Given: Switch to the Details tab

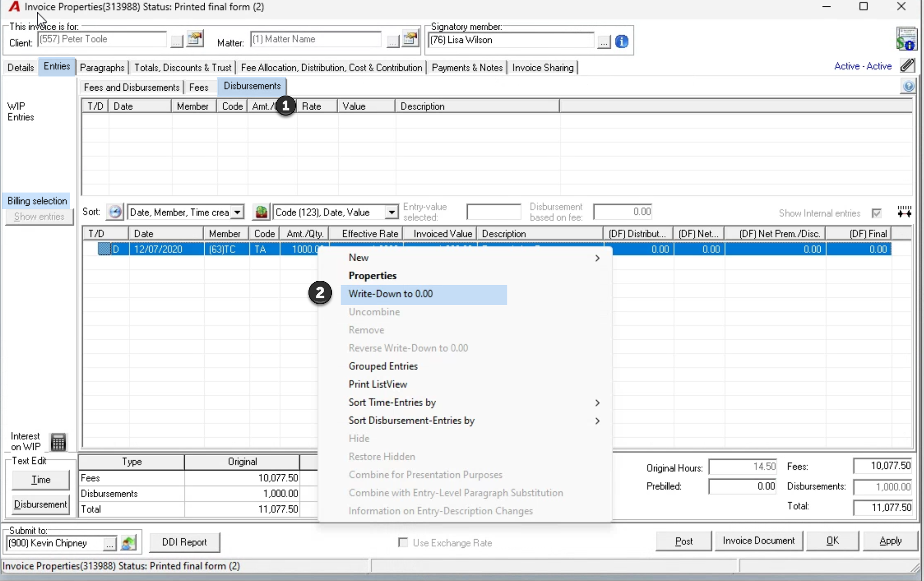Looking at the screenshot, I should coord(20,67).
